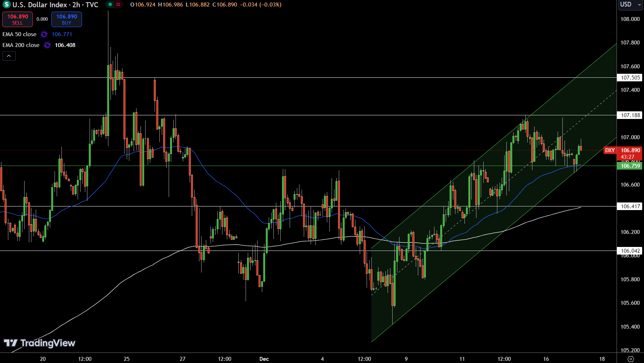Click the red DXY symbol tag

click(610, 150)
